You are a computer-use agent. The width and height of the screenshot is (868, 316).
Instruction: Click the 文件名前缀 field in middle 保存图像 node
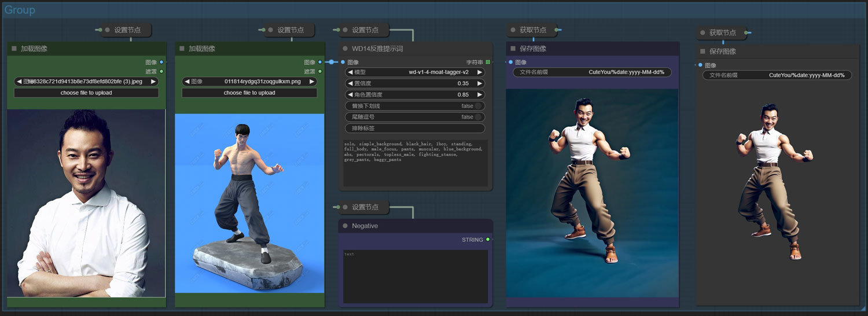tap(592, 72)
